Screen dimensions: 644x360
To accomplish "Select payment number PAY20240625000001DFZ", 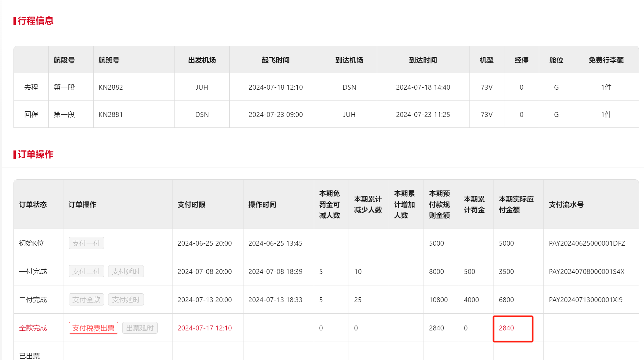I will [587, 243].
